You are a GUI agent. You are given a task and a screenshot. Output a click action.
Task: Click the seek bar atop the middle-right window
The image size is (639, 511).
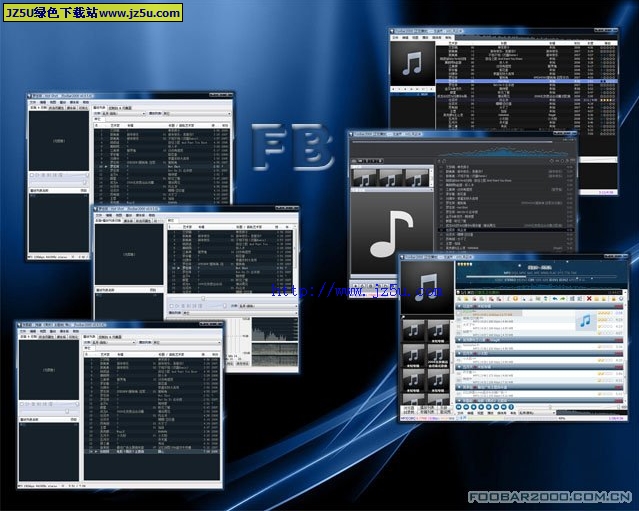pyautogui.click(x=452, y=142)
